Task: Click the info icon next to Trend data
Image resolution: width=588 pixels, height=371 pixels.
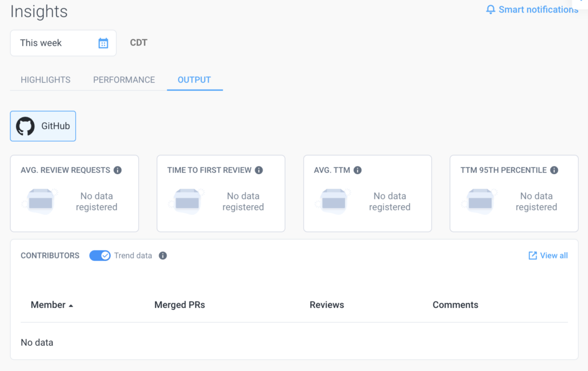Action: 163,256
